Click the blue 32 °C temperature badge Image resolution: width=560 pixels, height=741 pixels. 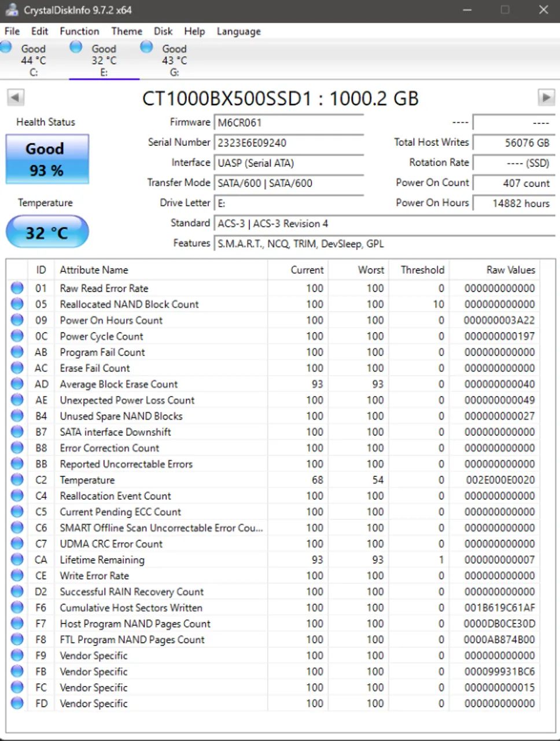coord(46,232)
